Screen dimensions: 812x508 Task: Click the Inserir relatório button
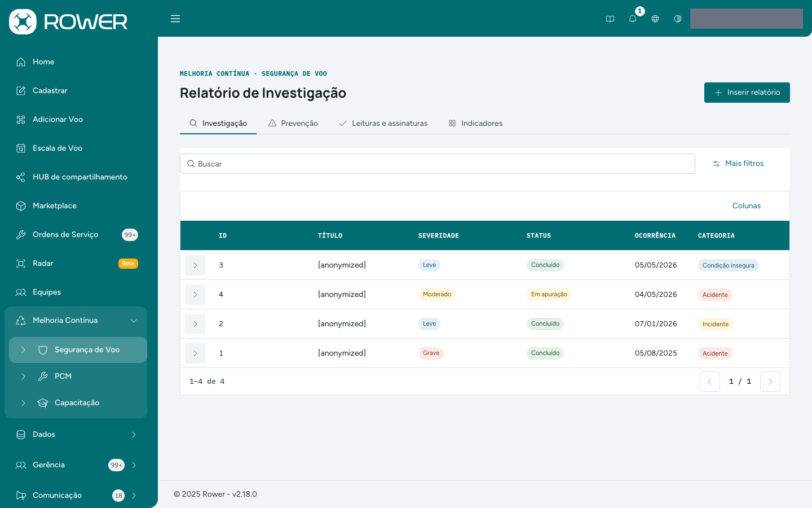click(x=747, y=93)
